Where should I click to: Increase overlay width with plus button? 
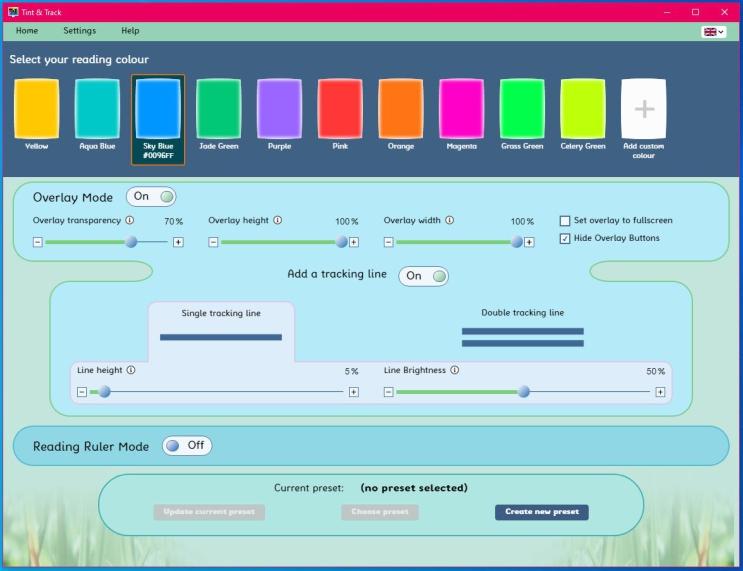[529, 242]
